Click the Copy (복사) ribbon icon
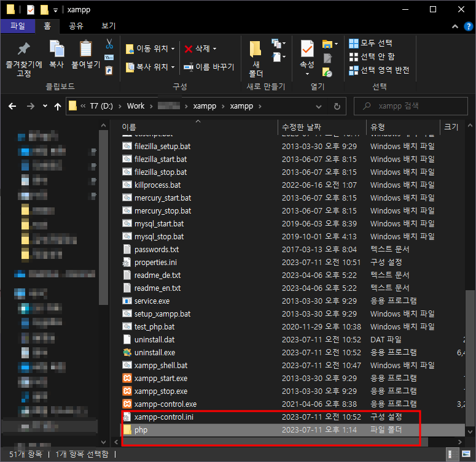The width and height of the screenshot is (476, 462). tap(57, 48)
